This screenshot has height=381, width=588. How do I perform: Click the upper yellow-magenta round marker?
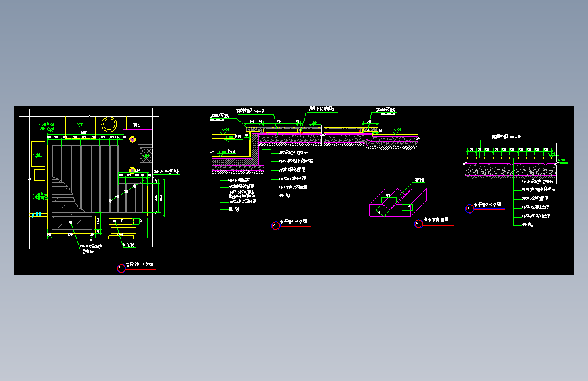[x=132, y=140]
